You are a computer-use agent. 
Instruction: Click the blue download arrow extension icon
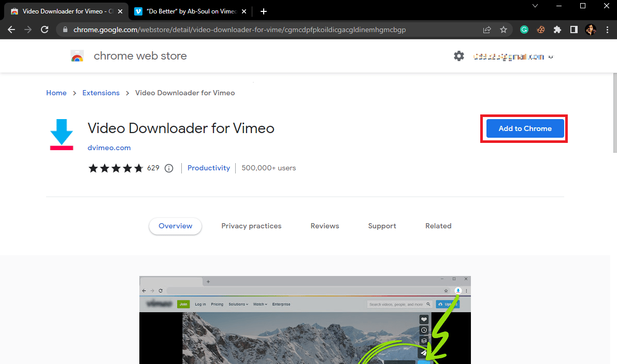61,135
